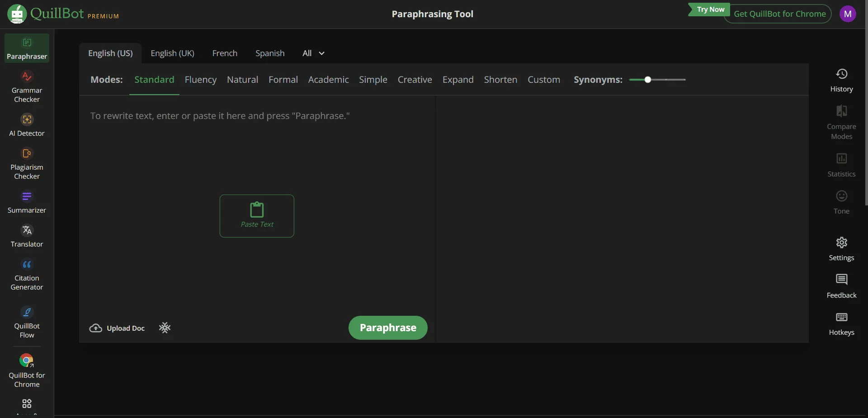Select the English (US) tab

(x=110, y=53)
